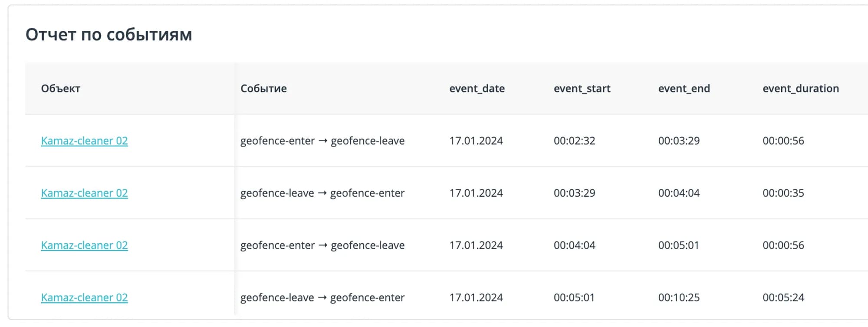Click the event_end column header

(684, 89)
